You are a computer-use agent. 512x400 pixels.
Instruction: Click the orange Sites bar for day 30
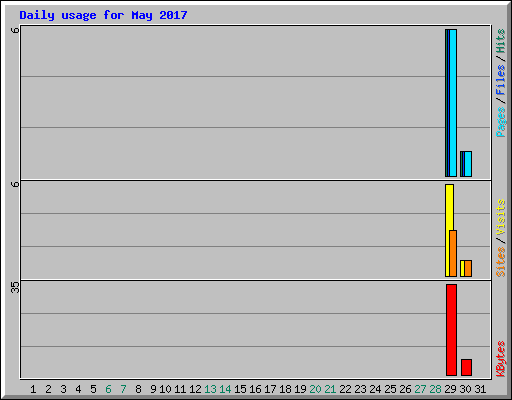click(468, 268)
